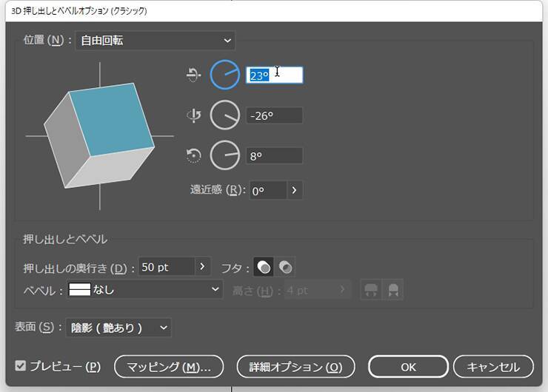Click the Z-axis rotation angle dial
The image size is (548, 392).
(225, 155)
